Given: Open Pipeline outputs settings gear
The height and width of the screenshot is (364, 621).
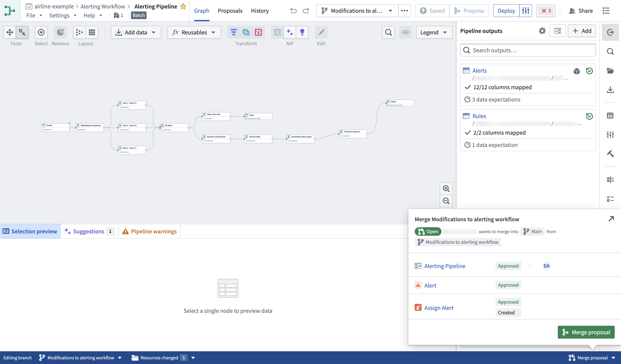Looking at the screenshot, I should point(542,31).
